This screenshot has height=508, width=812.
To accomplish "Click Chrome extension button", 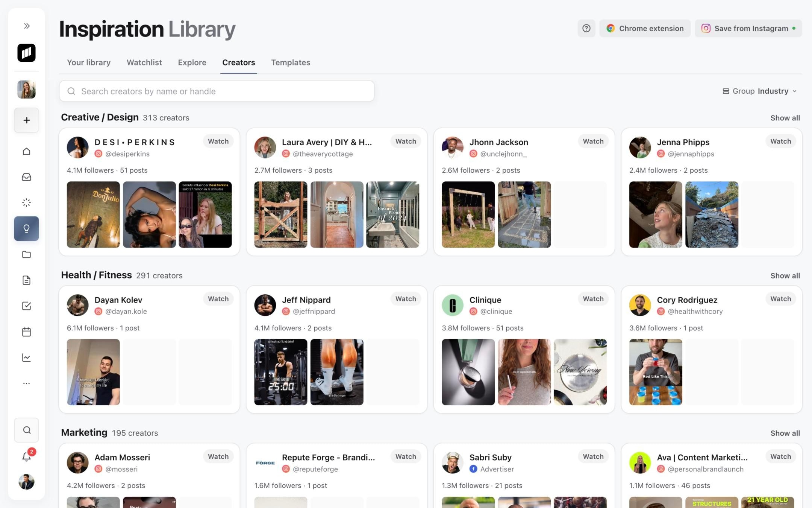I will (645, 28).
